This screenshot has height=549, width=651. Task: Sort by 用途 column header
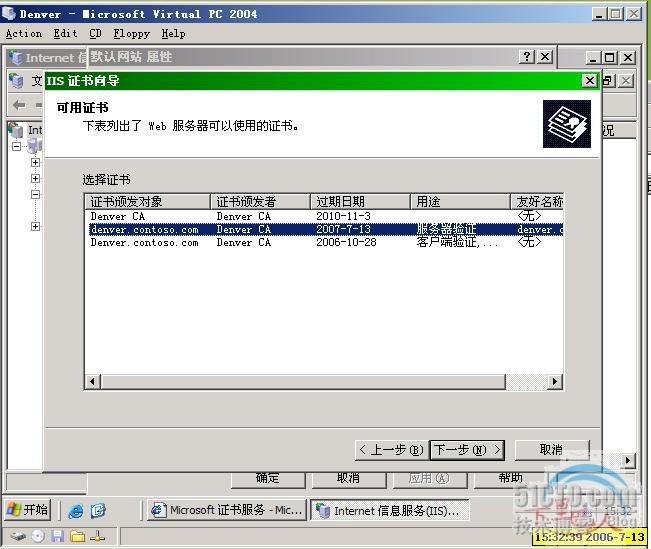coord(460,202)
